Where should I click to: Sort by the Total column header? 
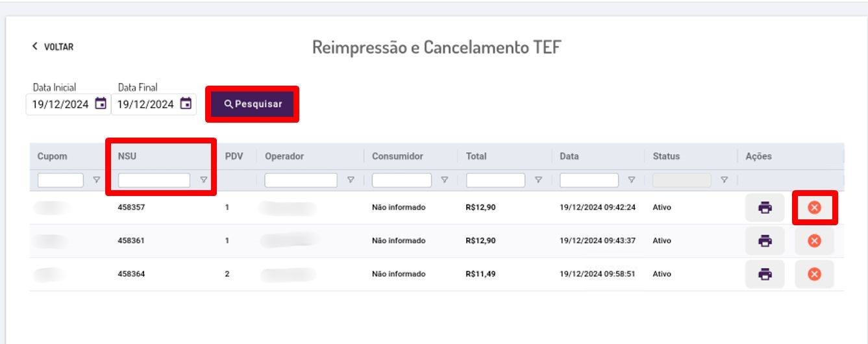coord(476,156)
